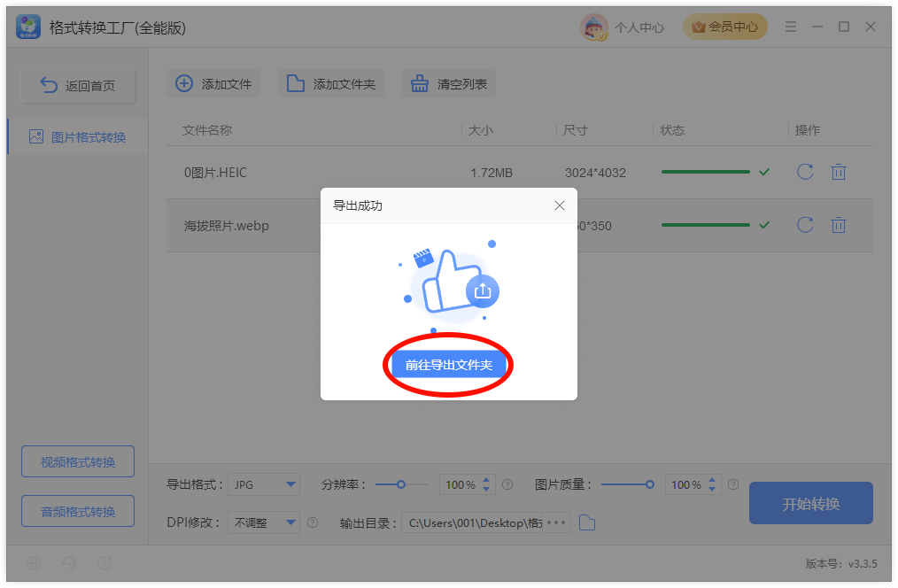
Task: Click the 前往导出文件夹 button
Action: pyautogui.click(x=448, y=365)
